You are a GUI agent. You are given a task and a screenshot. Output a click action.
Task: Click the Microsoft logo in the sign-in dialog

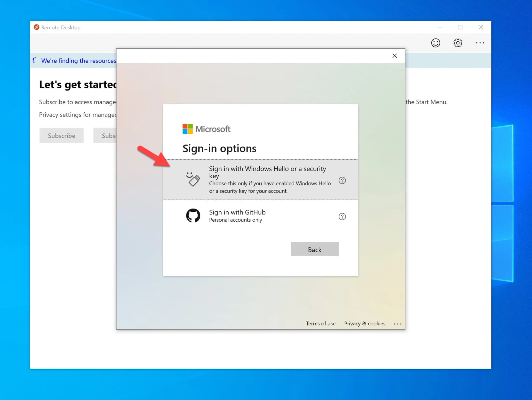point(206,129)
